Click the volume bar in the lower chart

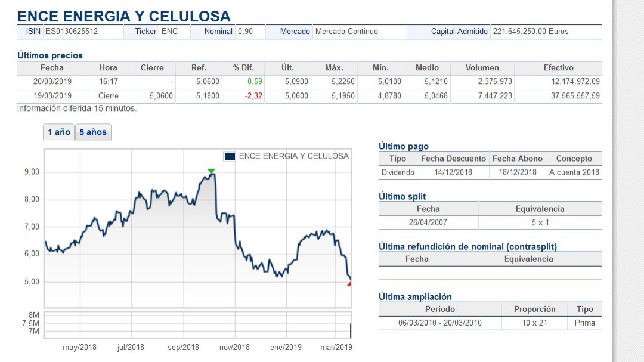(351, 330)
